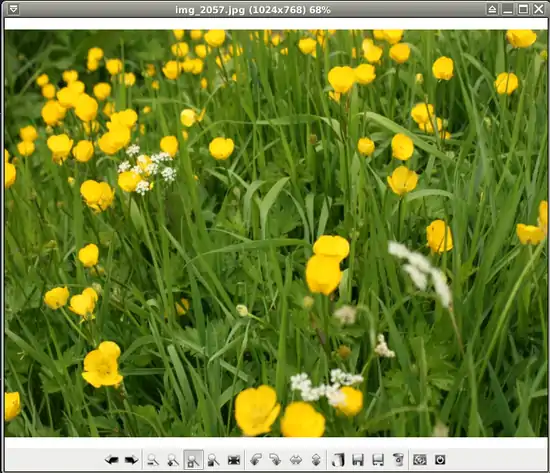Click the zoom 100% magnifier icon

coord(213,460)
